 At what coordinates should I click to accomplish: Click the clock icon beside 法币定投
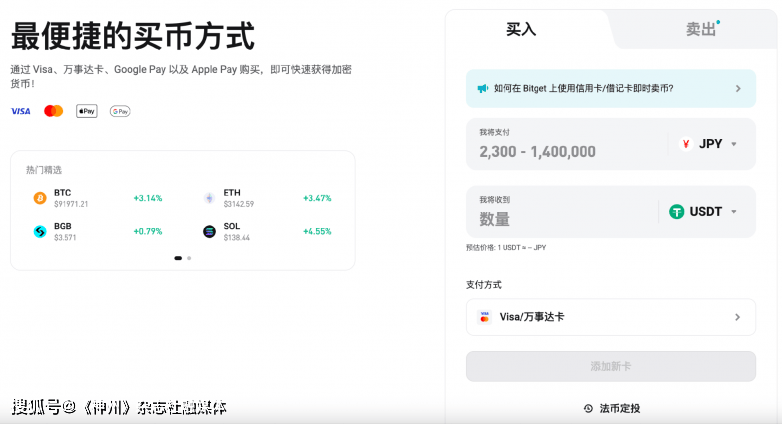(x=588, y=409)
